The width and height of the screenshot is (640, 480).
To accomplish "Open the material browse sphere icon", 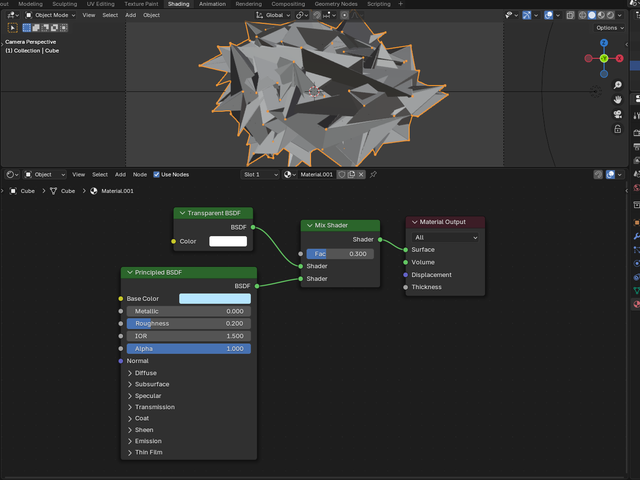I will click(289, 175).
